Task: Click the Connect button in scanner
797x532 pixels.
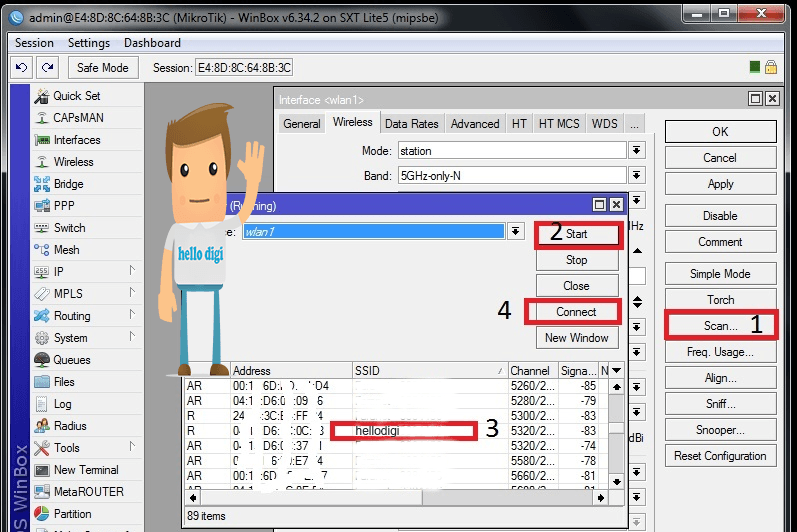Action: point(576,311)
